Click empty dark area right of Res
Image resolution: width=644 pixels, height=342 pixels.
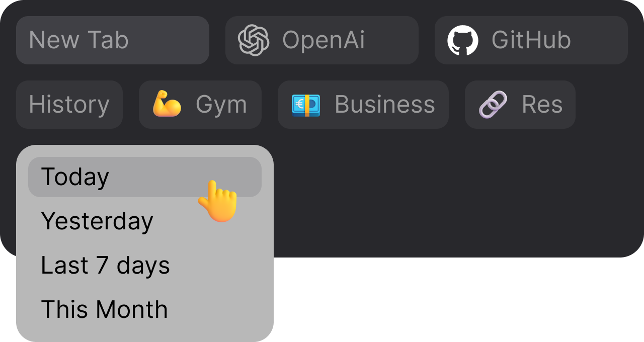pos(609,105)
